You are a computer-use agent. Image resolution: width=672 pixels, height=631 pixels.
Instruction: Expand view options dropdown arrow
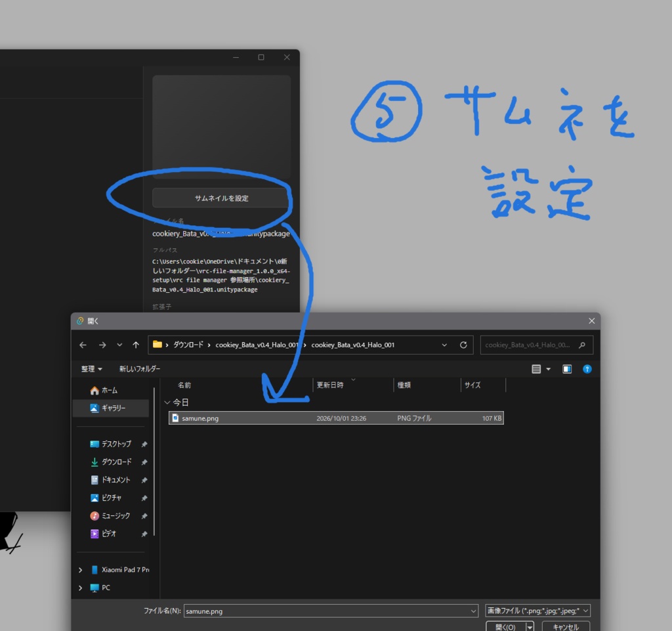(549, 369)
